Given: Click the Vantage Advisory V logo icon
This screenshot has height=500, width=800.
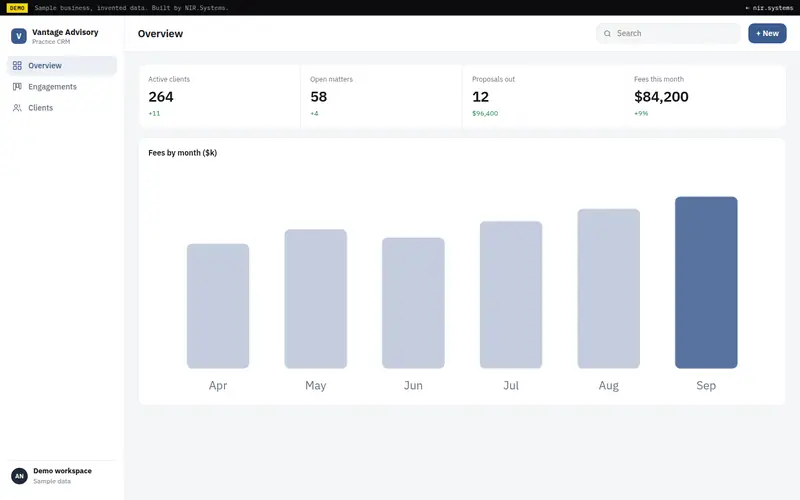Looking at the screenshot, I should [x=19, y=36].
